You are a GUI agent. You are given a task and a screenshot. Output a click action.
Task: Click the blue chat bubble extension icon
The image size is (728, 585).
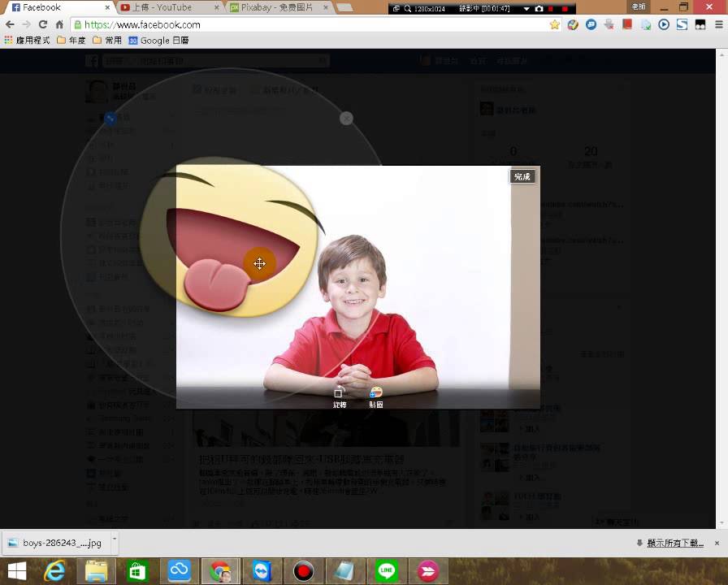point(591,24)
